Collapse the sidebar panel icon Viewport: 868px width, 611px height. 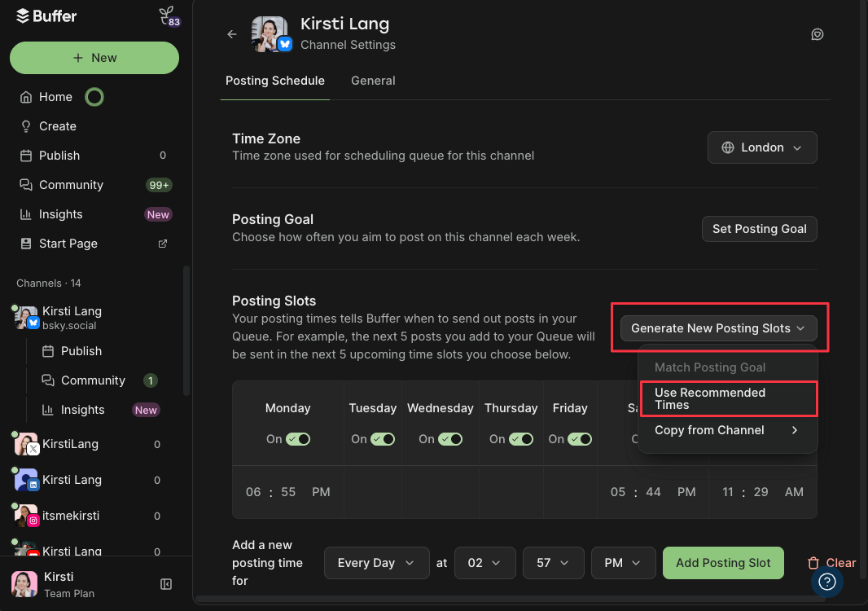coord(166,584)
